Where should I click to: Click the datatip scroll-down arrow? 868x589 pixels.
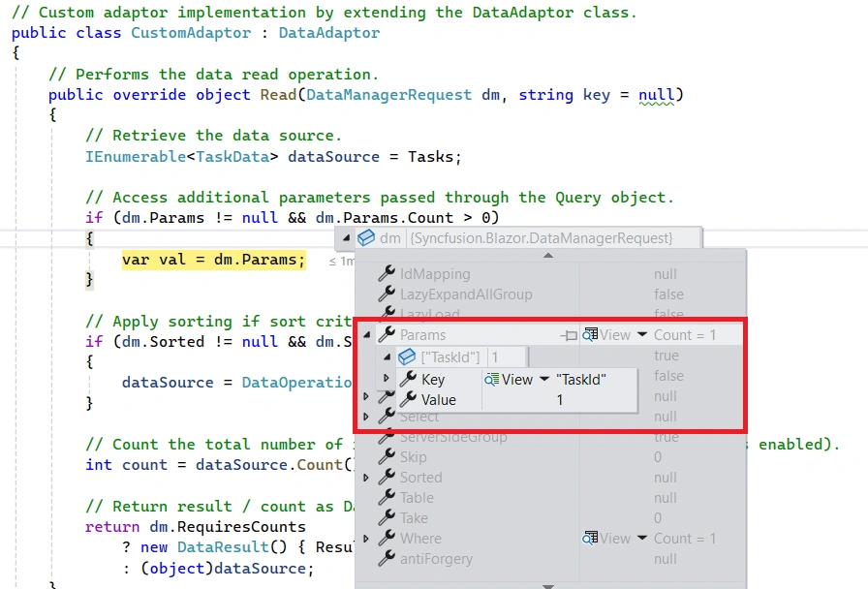coord(548,586)
